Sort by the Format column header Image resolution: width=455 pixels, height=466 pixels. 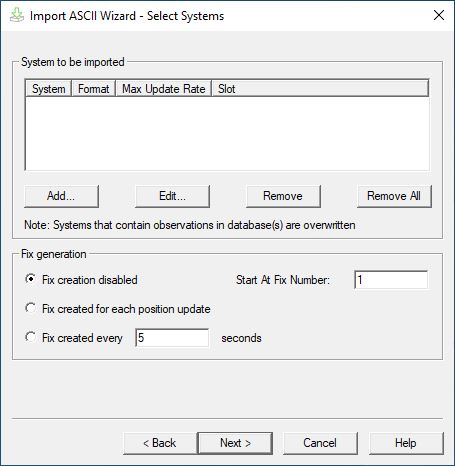93,89
